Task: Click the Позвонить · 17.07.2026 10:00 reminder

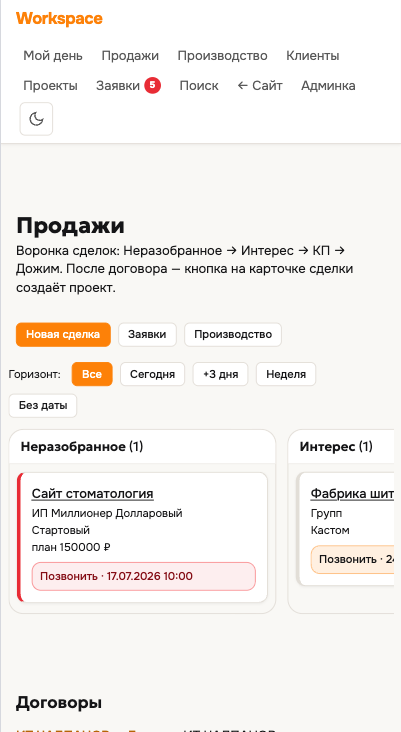Action: tap(144, 576)
